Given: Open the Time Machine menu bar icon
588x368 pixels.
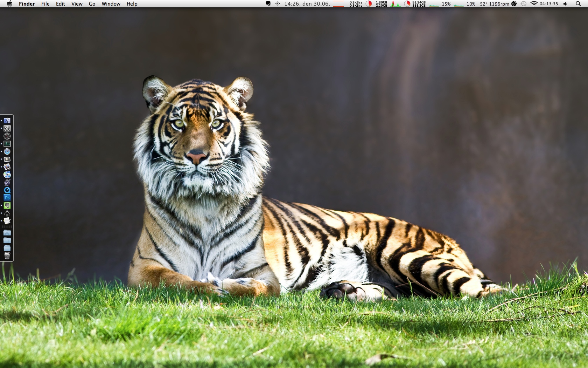Looking at the screenshot, I should [524, 4].
